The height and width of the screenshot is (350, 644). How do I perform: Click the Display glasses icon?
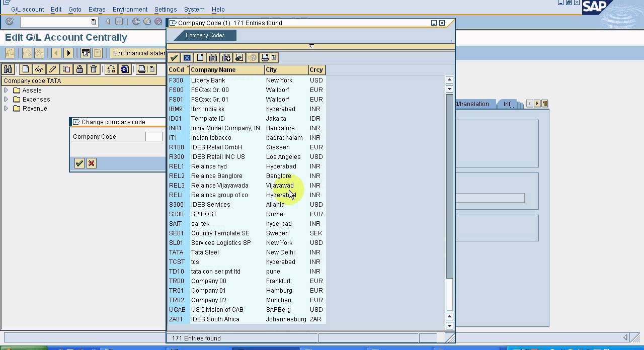(39, 69)
